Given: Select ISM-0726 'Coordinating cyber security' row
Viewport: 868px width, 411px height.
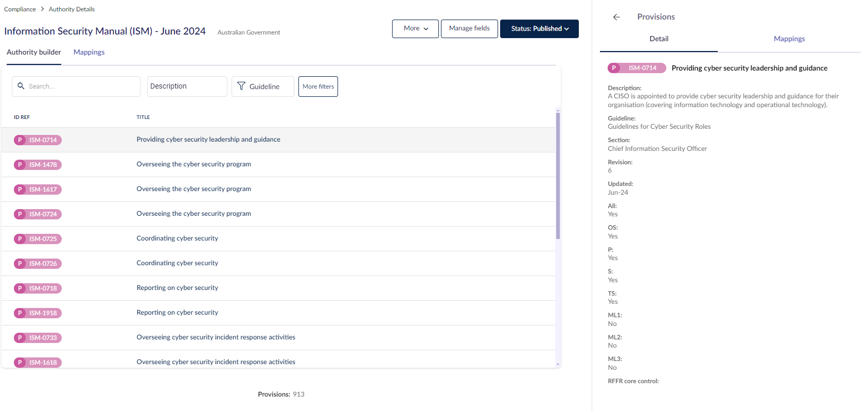Looking at the screenshot, I should point(278,264).
